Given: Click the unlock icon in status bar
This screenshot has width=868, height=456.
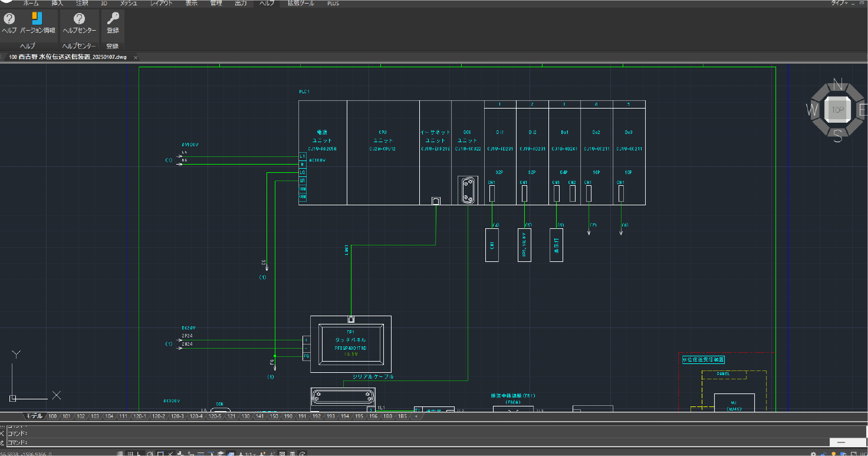Looking at the screenshot, I should click(x=823, y=454).
